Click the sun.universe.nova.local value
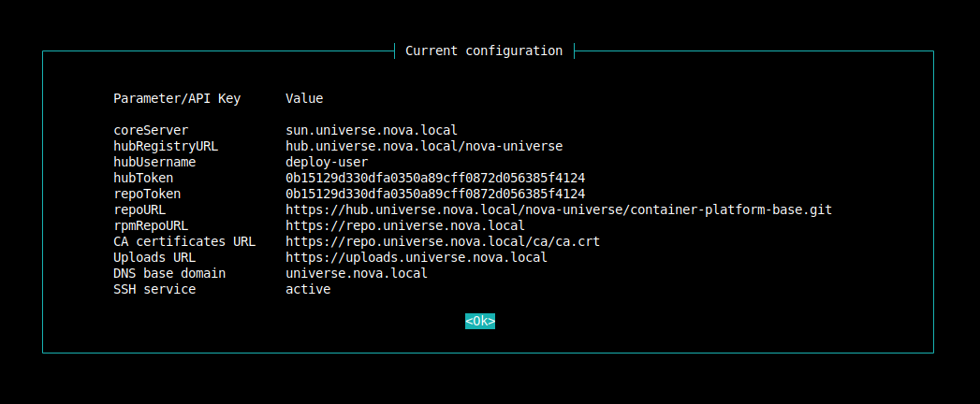The height and width of the screenshot is (404, 980). point(372,131)
